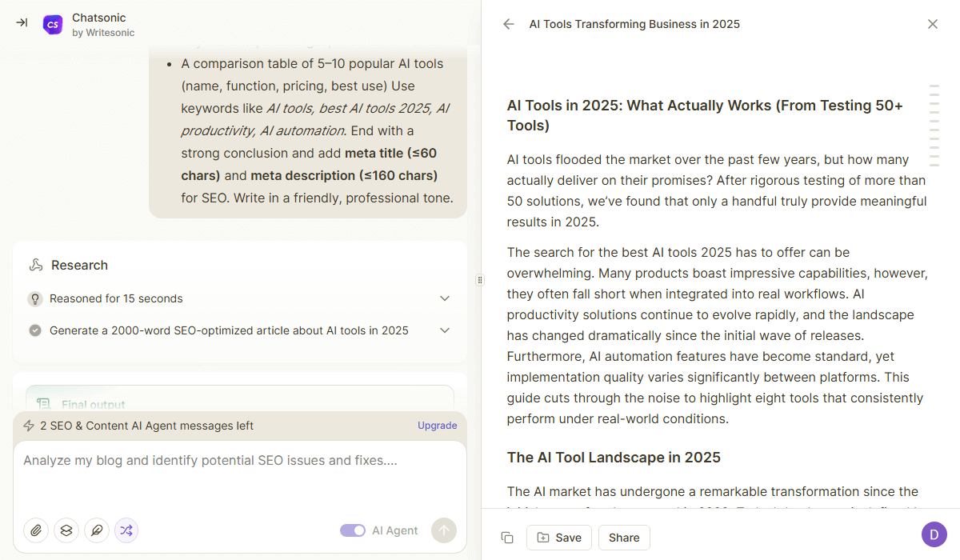Click the paperclip attachment icon
Viewport: 960px width, 560px height.
(35, 530)
